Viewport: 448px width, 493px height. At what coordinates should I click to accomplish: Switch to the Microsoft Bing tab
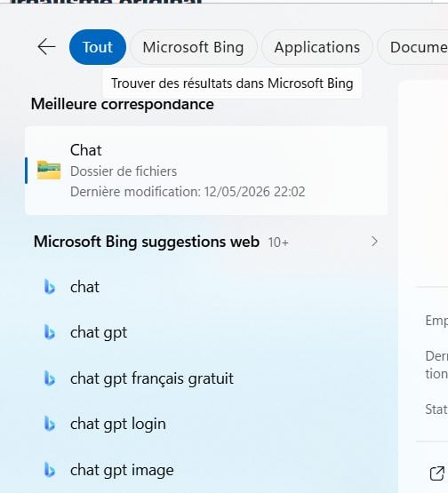193,47
